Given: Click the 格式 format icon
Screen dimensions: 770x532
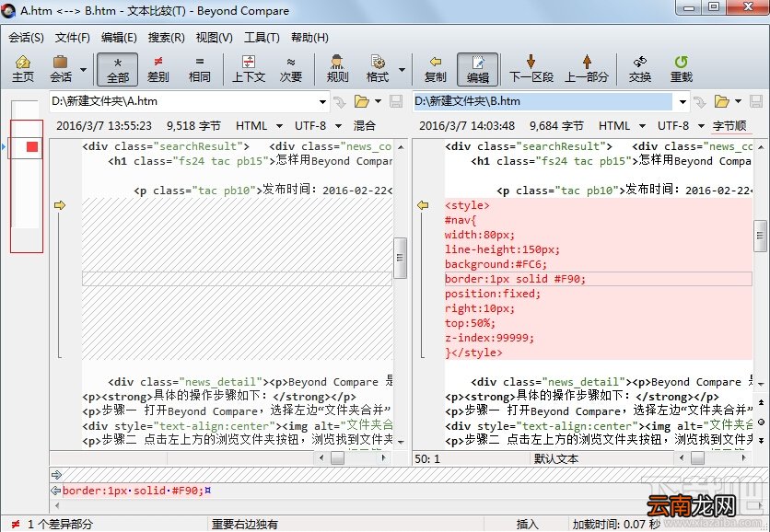Looking at the screenshot, I should pos(378,63).
